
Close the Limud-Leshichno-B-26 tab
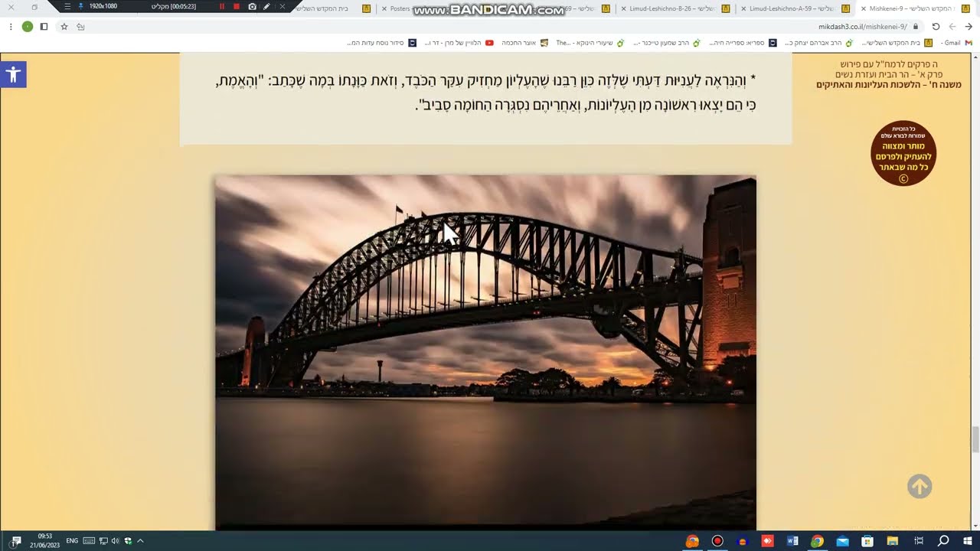tap(623, 8)
